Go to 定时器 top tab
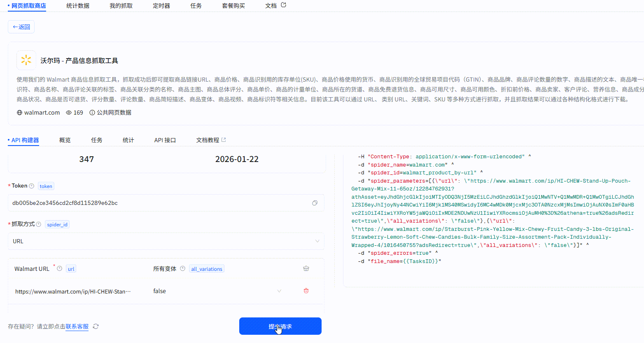 click(x=161, y=6)
